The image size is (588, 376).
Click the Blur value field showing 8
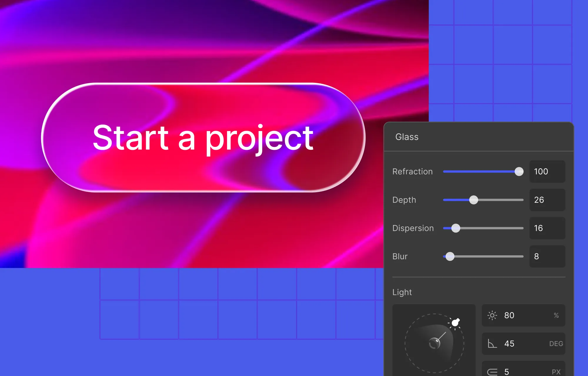point(547,256)
